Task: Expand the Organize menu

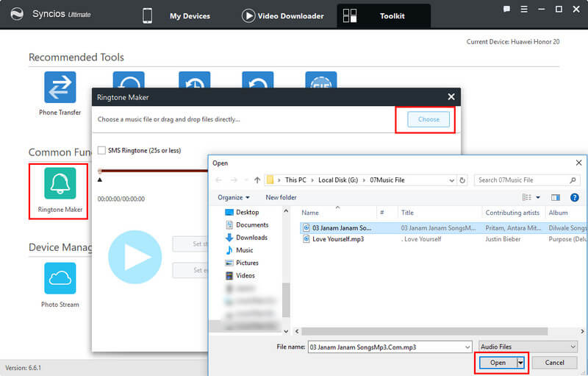Action: coord(233,197)
